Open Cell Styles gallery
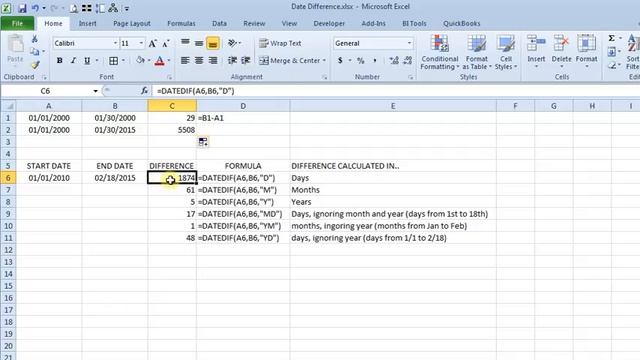The height and width of the screenshot is (360, 640). click(x=506, y=52)
